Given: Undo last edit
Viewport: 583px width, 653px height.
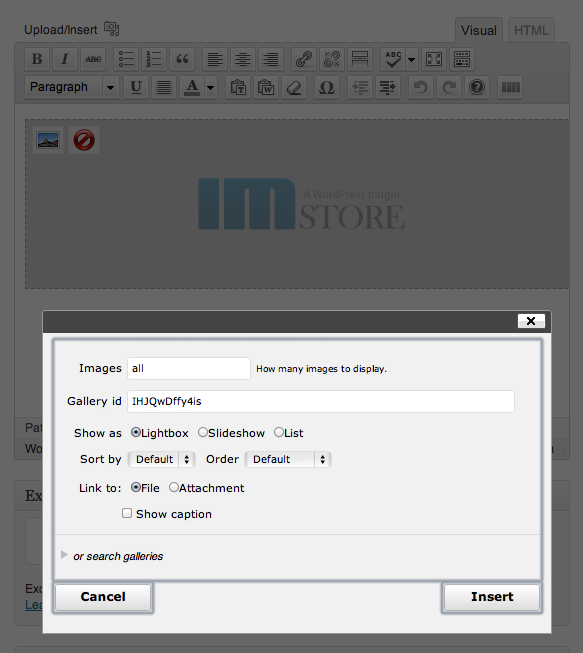Looking at the screenshot, I should point(421,87).
